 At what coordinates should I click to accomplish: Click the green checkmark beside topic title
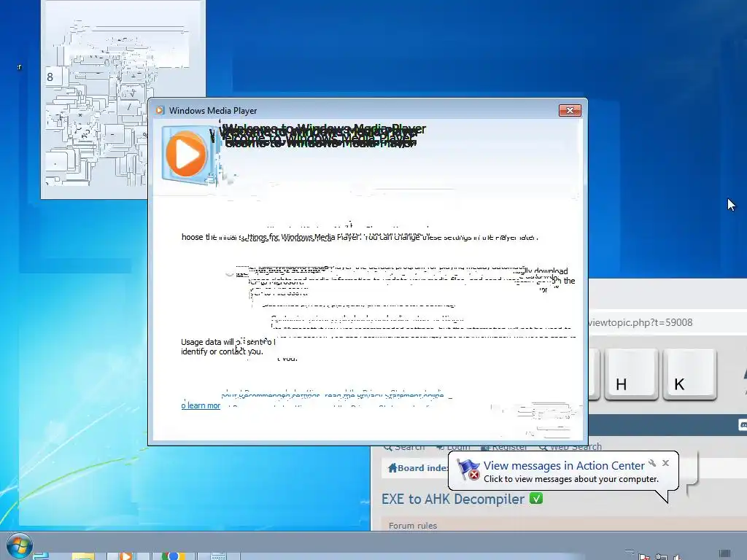pos(536,499)
